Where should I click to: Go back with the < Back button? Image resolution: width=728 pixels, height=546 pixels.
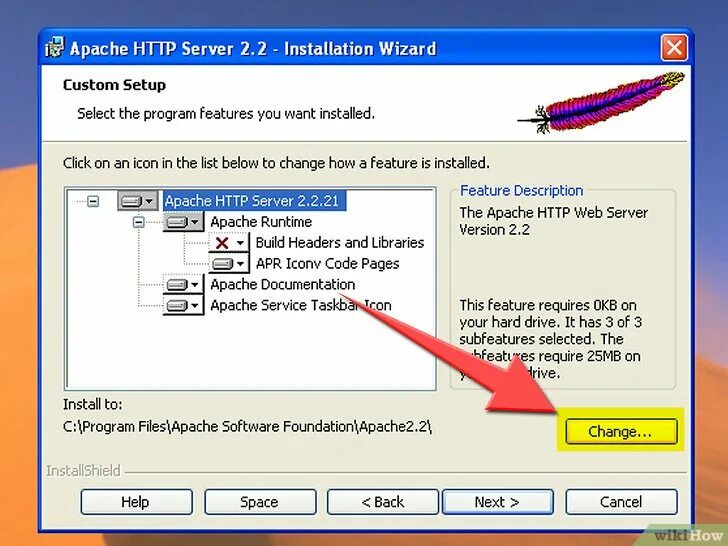(x=383, y=502)
